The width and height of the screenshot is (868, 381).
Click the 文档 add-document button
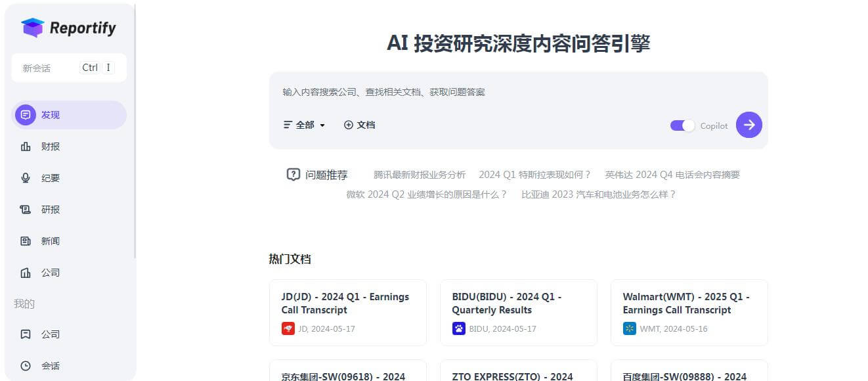point(360,125)
